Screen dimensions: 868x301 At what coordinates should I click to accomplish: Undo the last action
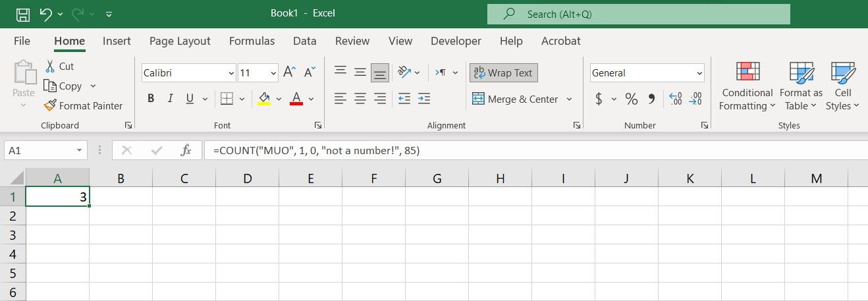point(45,14)
